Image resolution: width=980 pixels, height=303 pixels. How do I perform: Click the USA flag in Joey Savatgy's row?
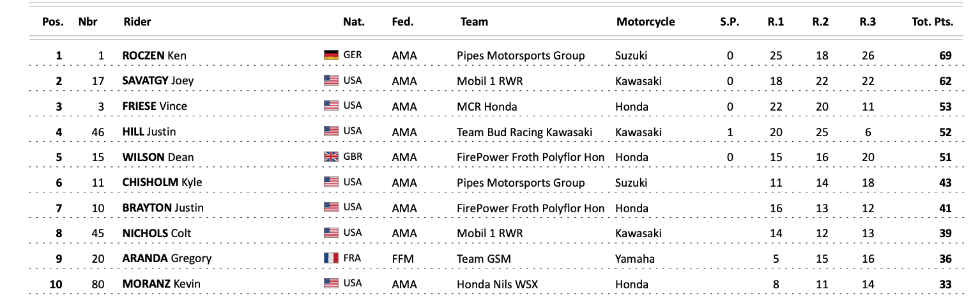click(330, 81)
